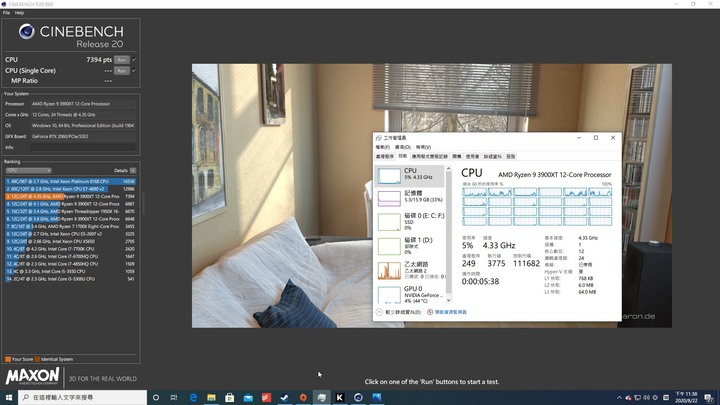The width and height of the screenshot is (720, 405).
Task: Open Task Manager 檢視(V) menu
Action: click(423, 147)
